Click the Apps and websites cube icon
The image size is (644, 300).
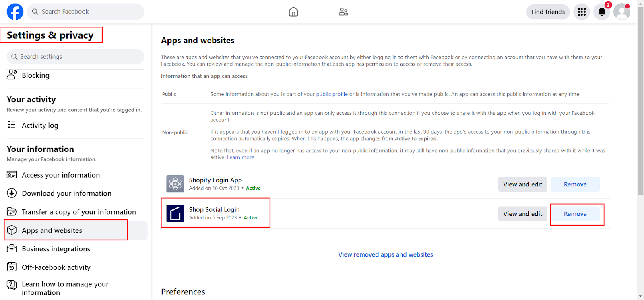pyautogui.click(x=12, y=230)
